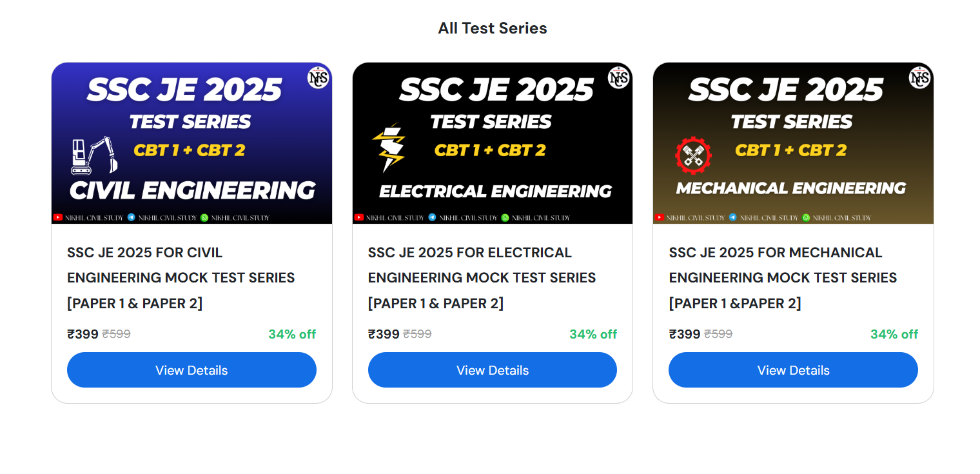The image size is (980, 474).
Task: Click the YouTube icon on Mechanical Engineering banner
Action: click(660, 218)
